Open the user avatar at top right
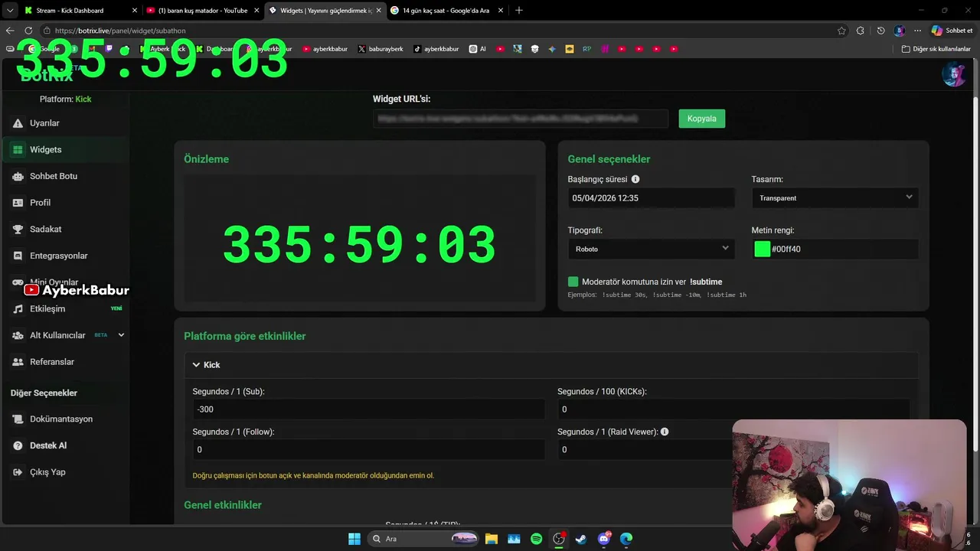Viewport: 980px width, 551px height. (953, 74)
